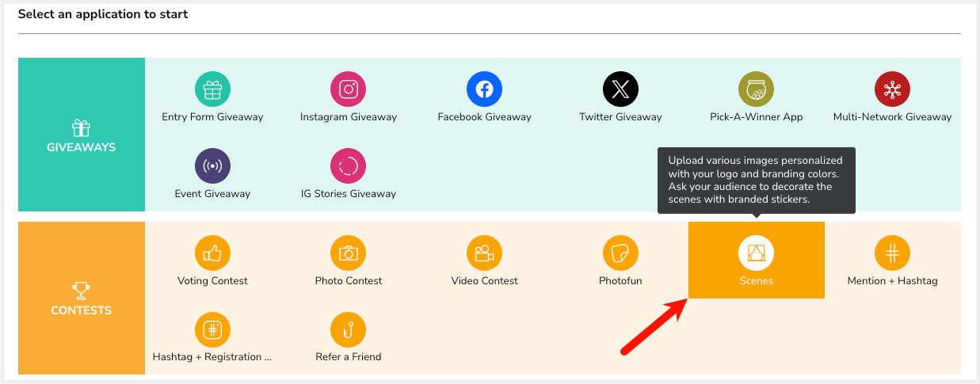Viewport: 980px width, 384px height.
Task: Click the Twitter Giveaway X icon
Action: tap(620, 89)
